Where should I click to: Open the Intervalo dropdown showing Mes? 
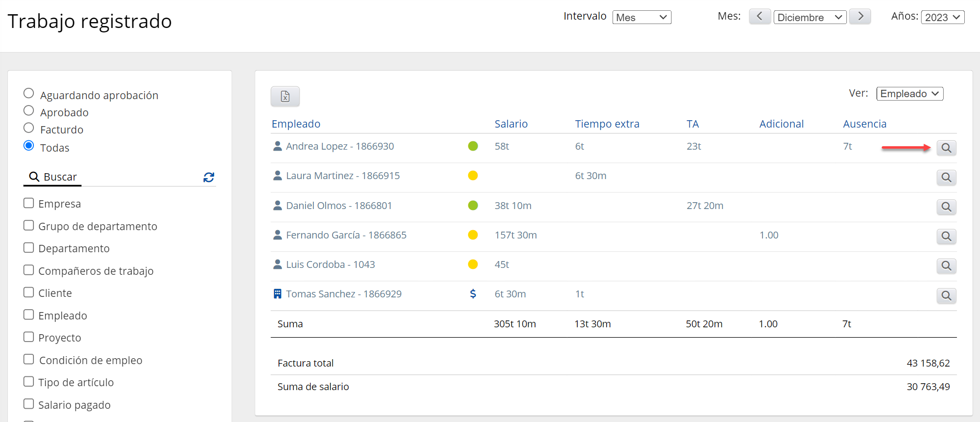(x=642, y=17)
